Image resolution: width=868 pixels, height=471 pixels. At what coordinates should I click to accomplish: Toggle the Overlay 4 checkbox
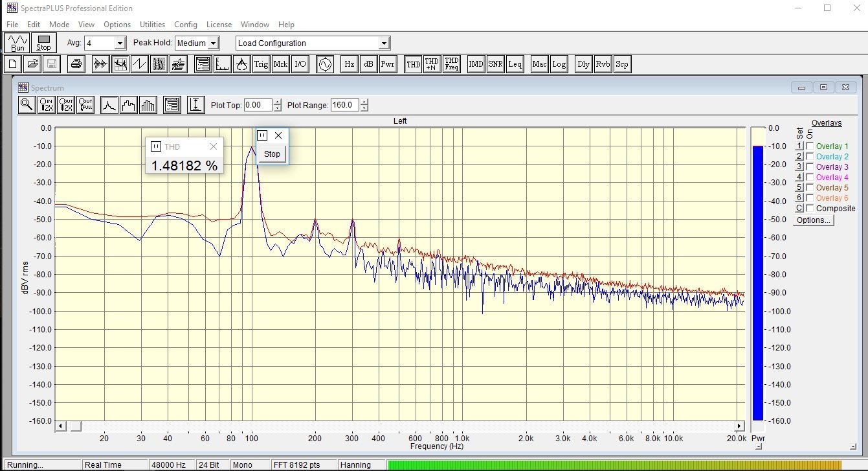[810, 178]
